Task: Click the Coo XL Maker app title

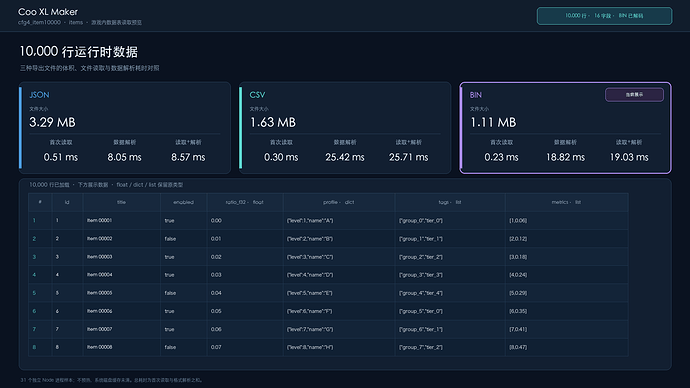Action: pos(48,12)
